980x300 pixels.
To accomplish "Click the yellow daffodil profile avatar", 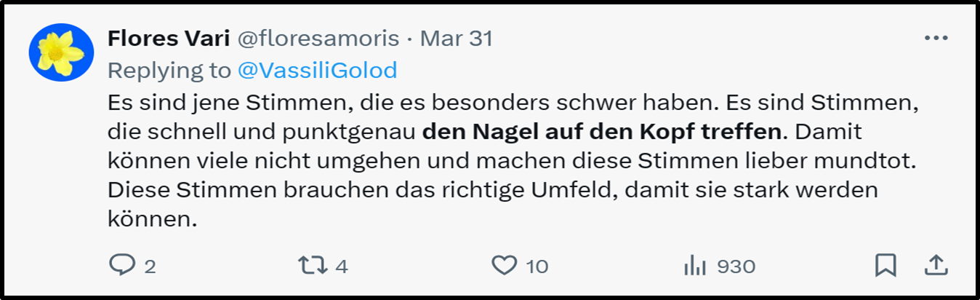I will pyautogui.click(x=61, y=51).
